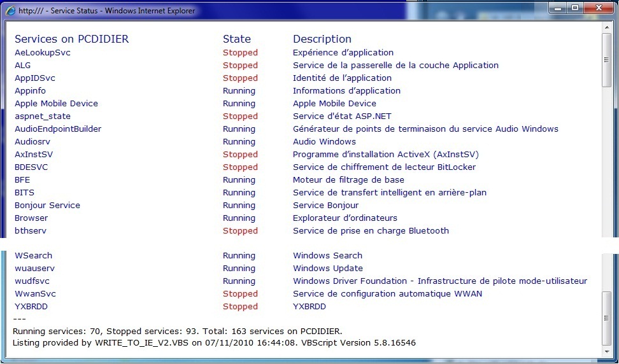Click the Description column heading
The width and height of the screenshot is (619, 364).
click(322, 39)
